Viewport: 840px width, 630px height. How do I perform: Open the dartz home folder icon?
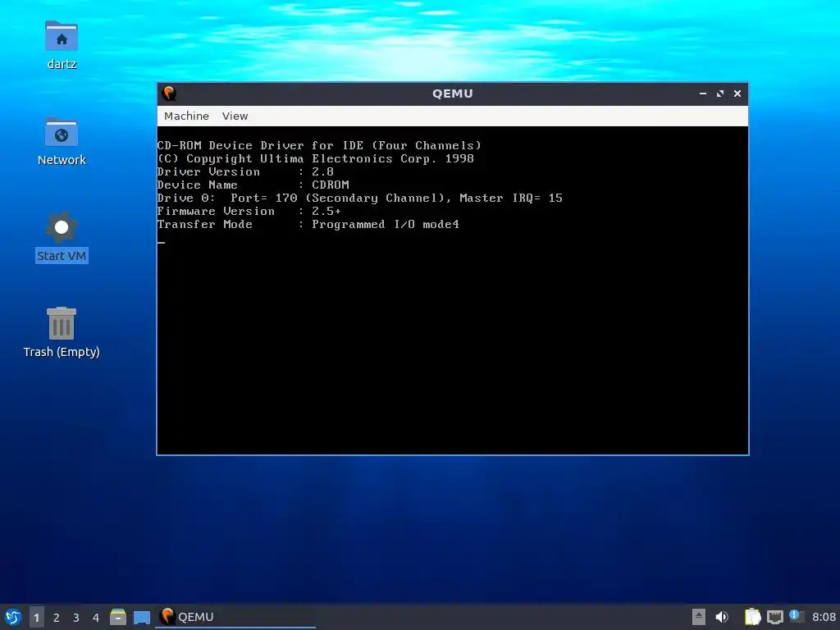[62, 45]
